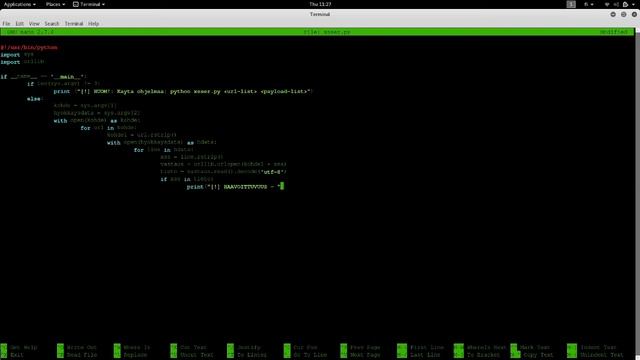
Task: Click the with open(kohde) as line
Action: (x=97, y=121)
